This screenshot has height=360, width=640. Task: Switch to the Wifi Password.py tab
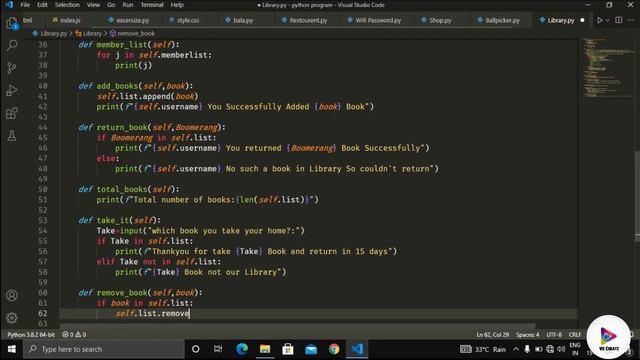pos(378,20)
